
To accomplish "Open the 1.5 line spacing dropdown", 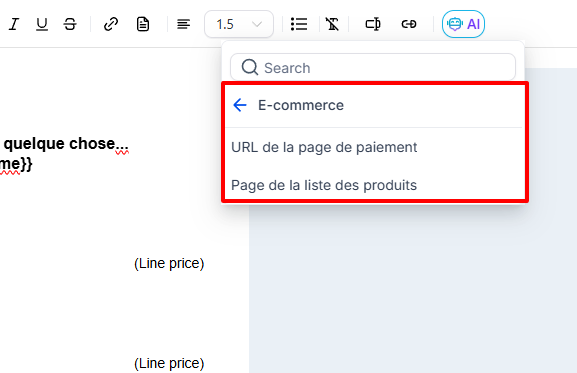I will 239,24.
